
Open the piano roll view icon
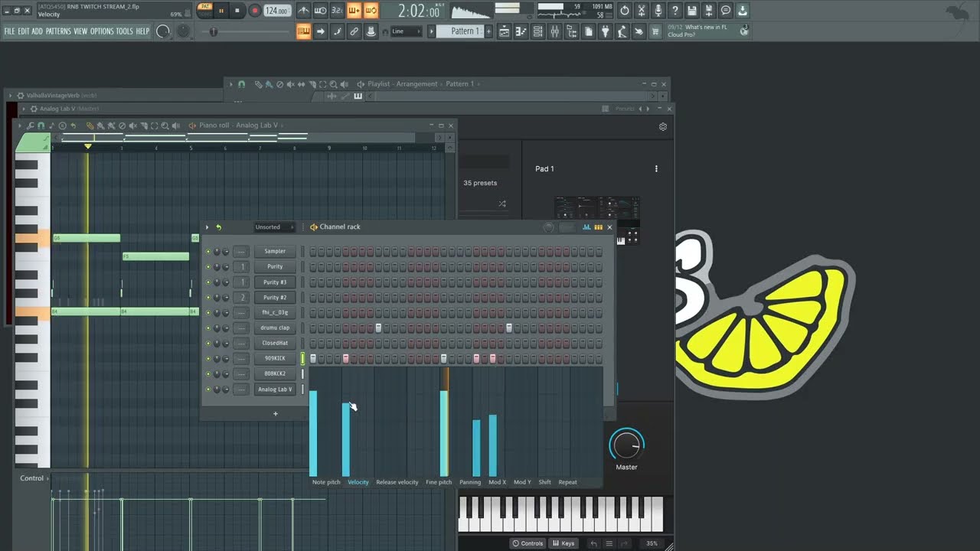[x=521, y=31]
